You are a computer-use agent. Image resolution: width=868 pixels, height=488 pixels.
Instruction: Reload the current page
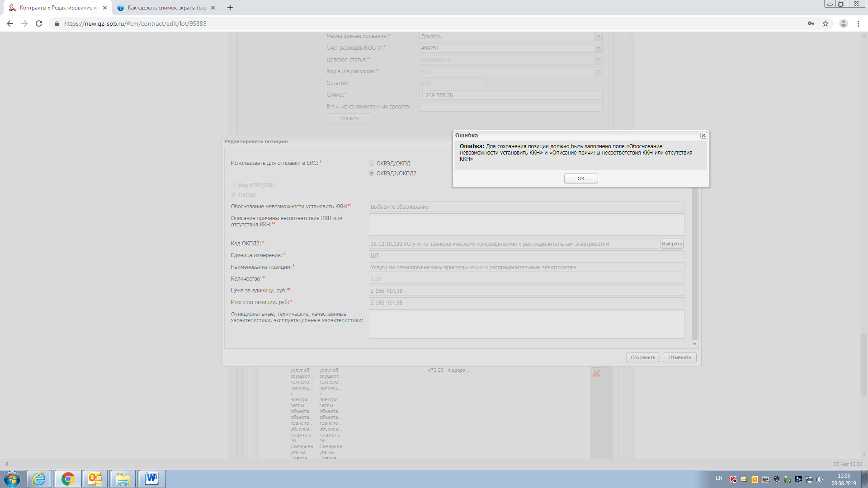pos(39,23)
